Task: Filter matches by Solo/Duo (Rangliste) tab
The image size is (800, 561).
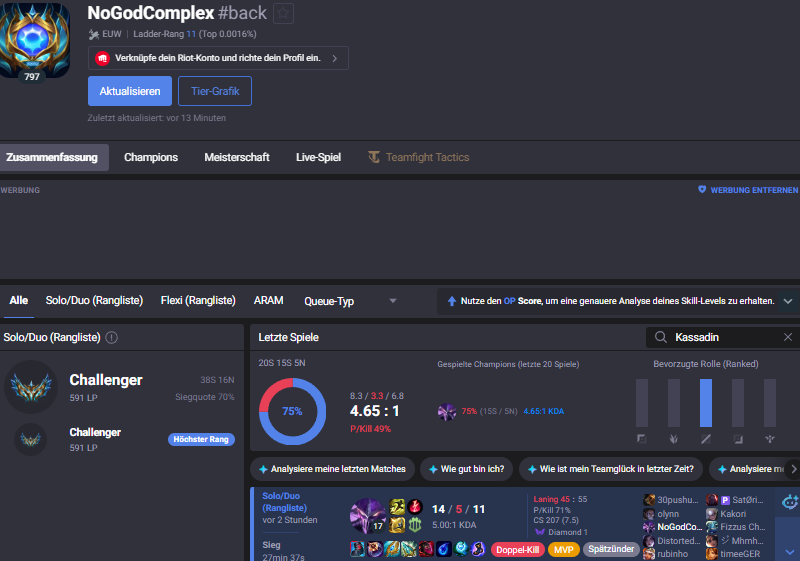Action: pyautogui.click(x=94, y=301)
